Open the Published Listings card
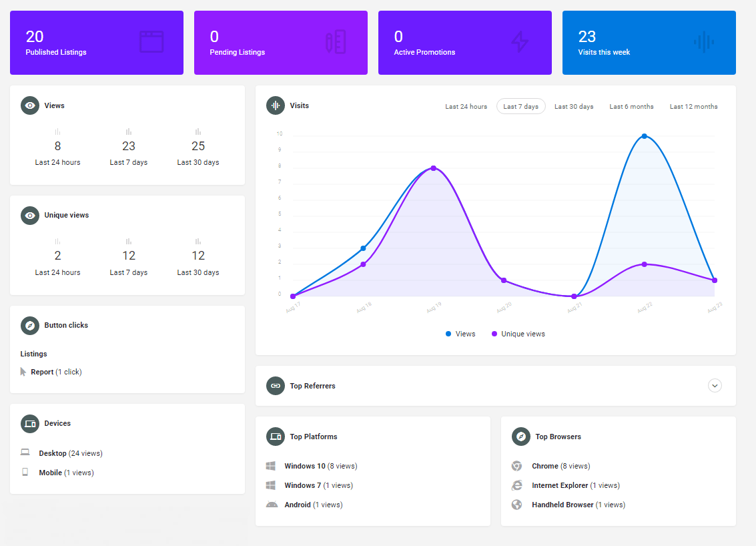This screenshot has height=546, width=756. click(x=97, y=43)
